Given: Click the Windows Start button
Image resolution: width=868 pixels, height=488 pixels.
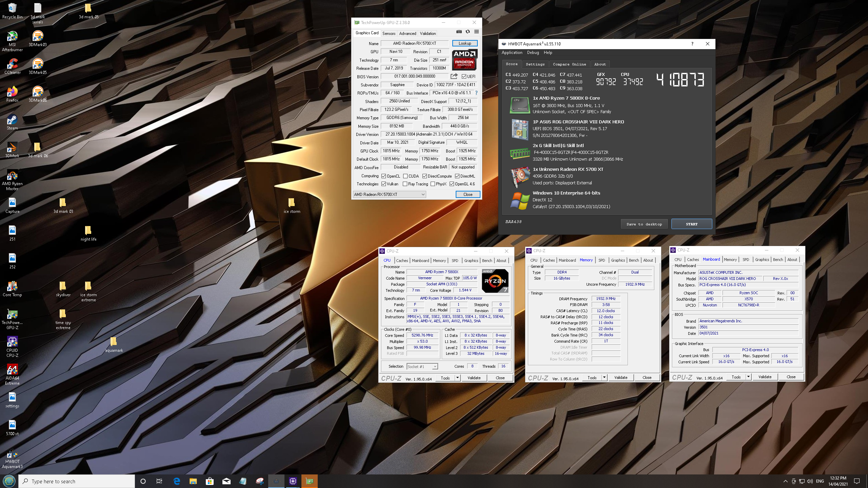Looking at the screenshot, I should pyautogui.click(x=9, y=481).
